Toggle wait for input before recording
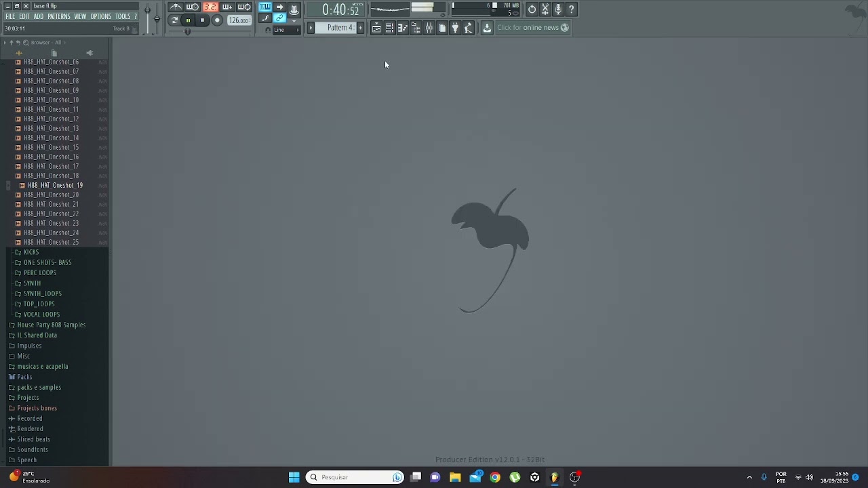 (x=193, y=7)
